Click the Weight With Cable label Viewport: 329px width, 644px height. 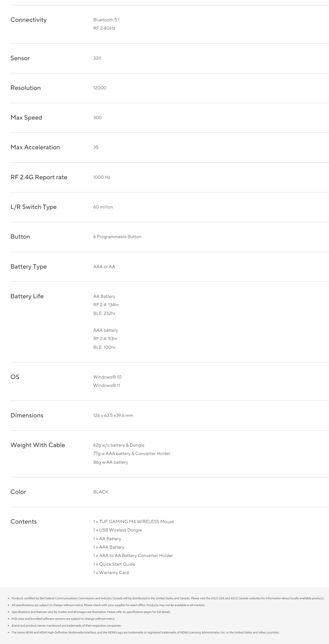coord(38,445)
